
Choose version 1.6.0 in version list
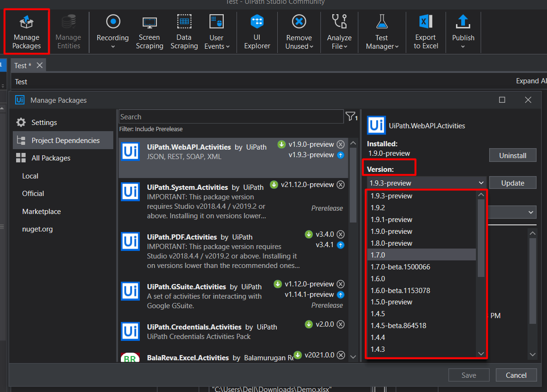378,279
